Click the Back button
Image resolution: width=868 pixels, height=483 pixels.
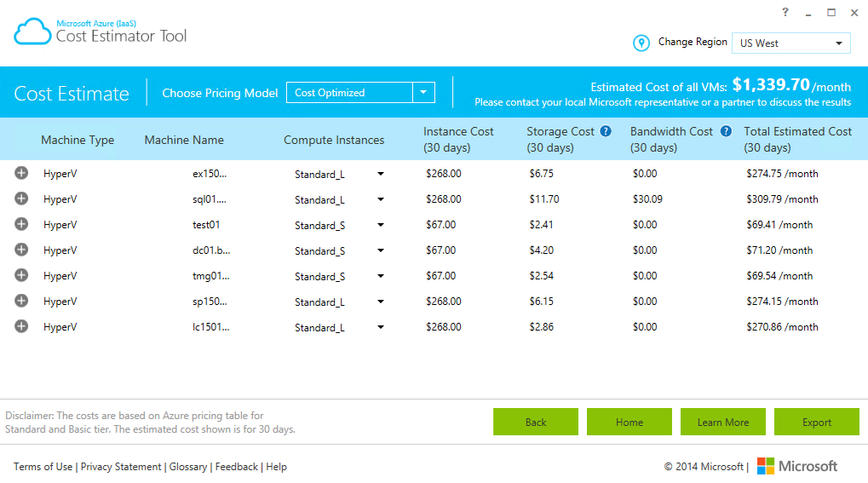click(536, 422)
